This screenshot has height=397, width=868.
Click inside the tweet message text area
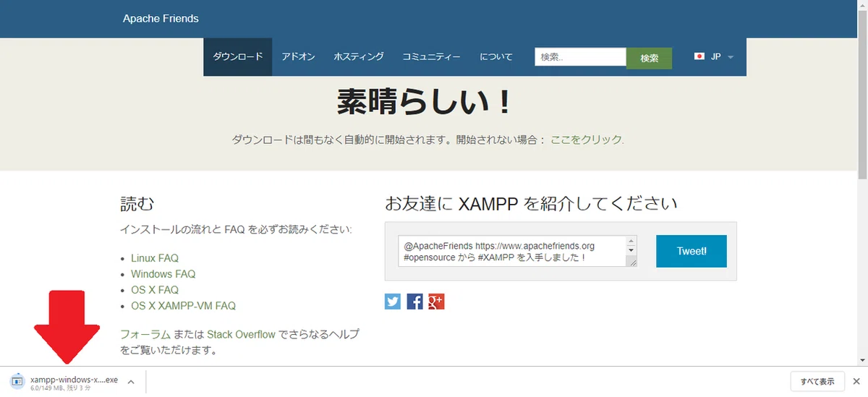click(512, 251)
